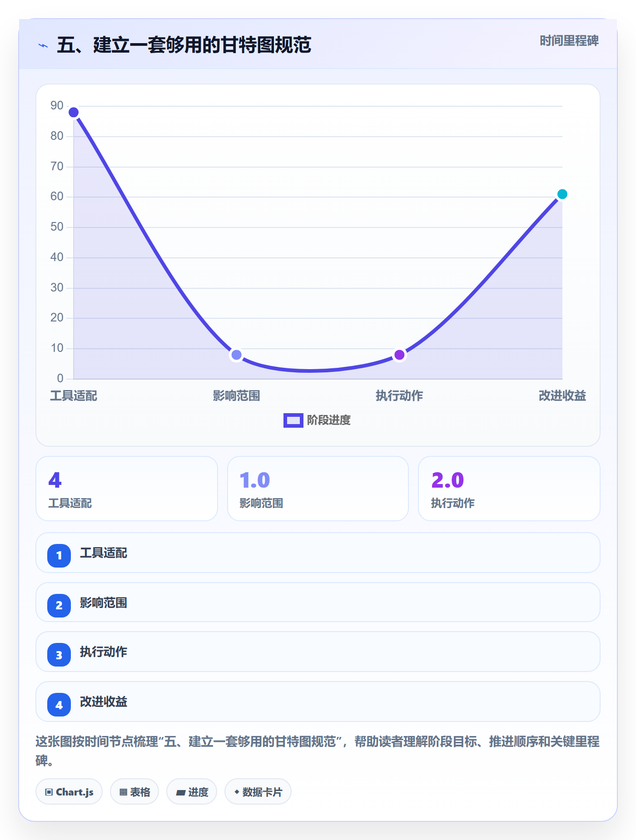Select the 工具适配 step row text
The height and width of the screenshot is (840, 636).
point(104,553)
